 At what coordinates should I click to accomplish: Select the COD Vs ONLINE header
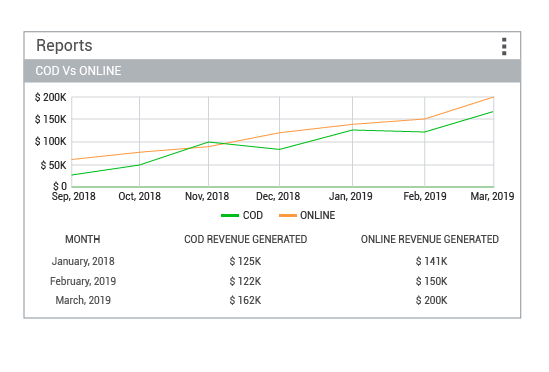click(x=272, y=71)
